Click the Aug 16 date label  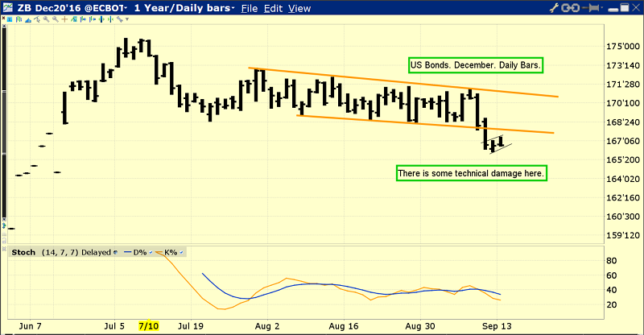tap(344, 326)
